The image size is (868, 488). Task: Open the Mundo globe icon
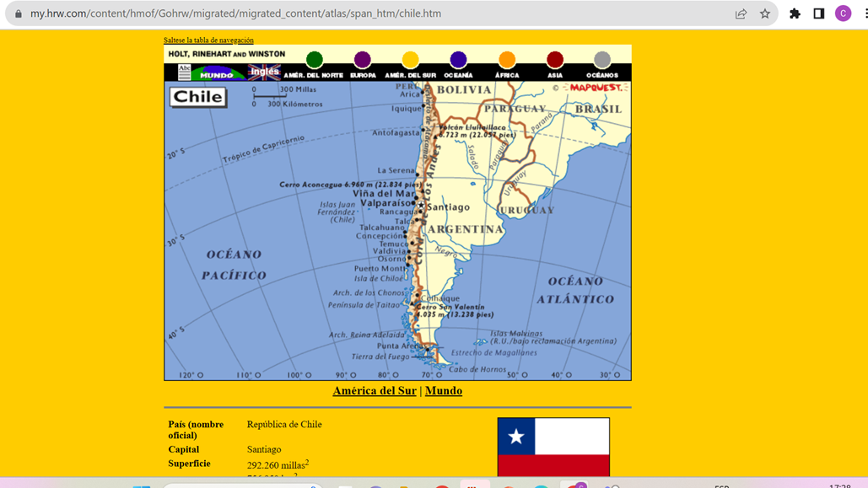coord(218,72)
